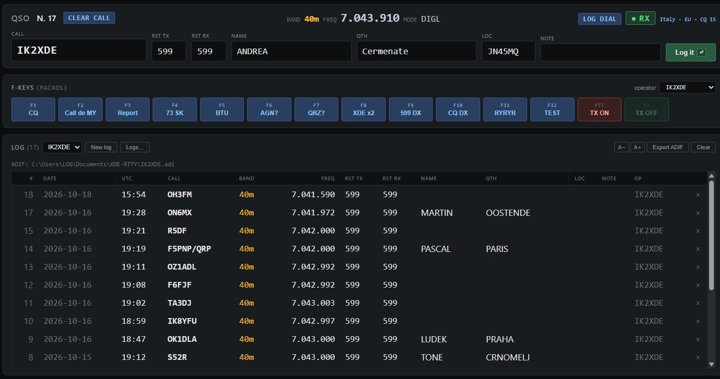This screenshot has height=379, width=720.
Task: Send the F12 TEST macro
Action: pyautogui.click(x=552, y=109)
